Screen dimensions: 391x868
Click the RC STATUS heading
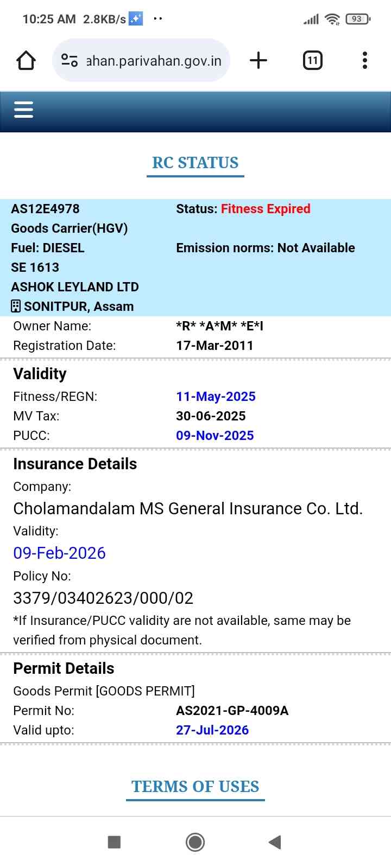point(195,163)
